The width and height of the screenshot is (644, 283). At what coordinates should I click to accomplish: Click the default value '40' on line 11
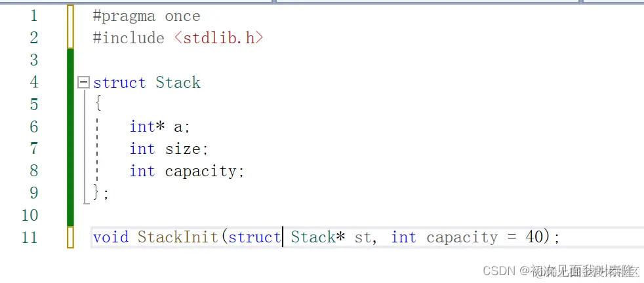click(534, 237)
